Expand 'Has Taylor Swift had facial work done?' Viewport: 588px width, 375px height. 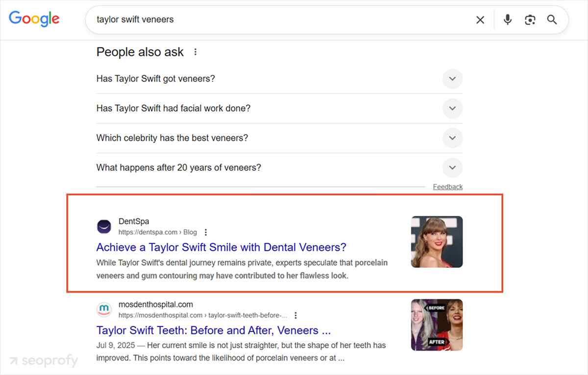452,108
